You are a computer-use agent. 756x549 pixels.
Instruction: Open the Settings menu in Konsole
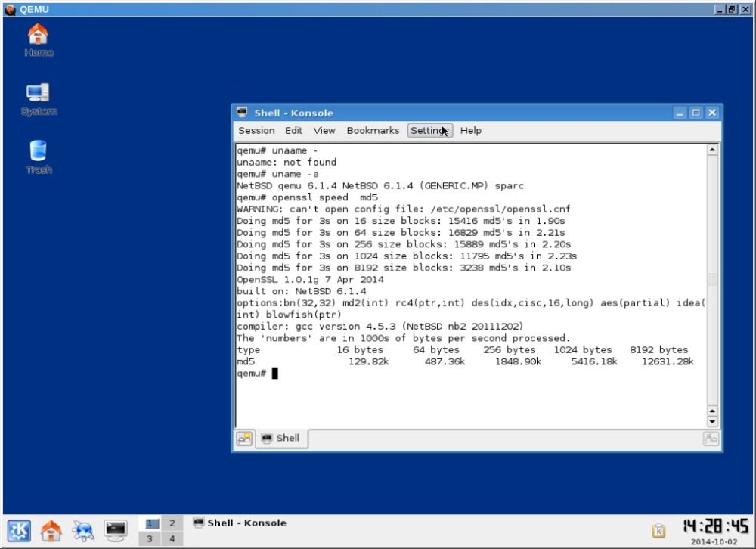(x=429, y=130)
